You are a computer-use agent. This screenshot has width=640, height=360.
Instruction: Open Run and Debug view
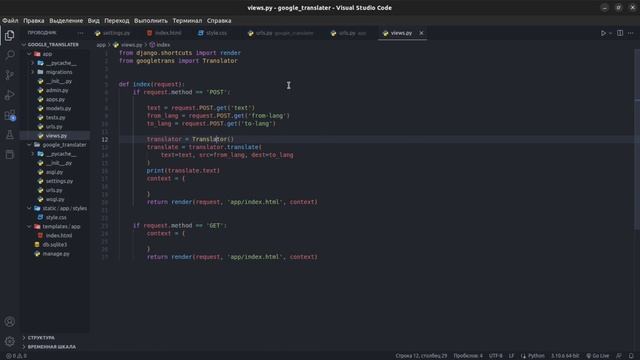(x=10, y=95)
